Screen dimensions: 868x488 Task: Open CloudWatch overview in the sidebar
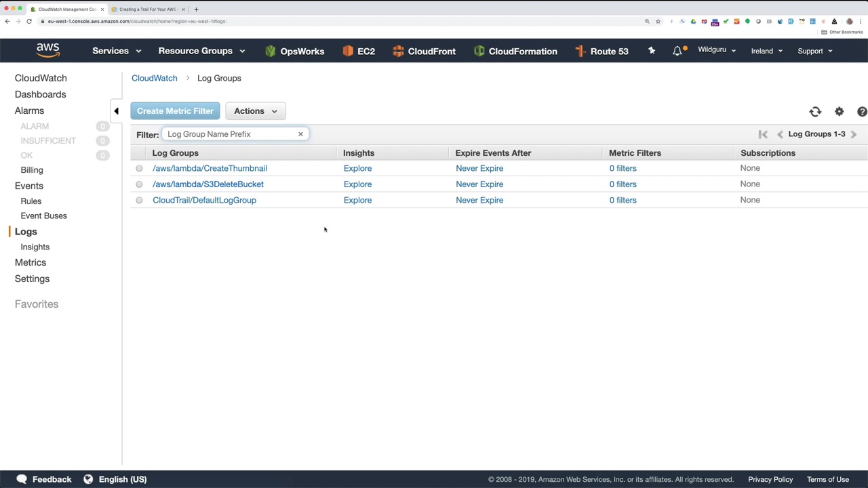coord(41,78)
